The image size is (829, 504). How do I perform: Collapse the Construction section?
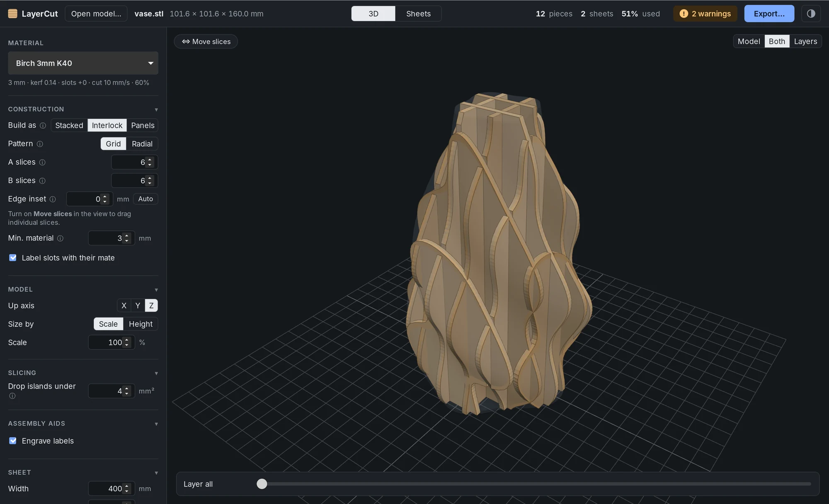[156, 109]
